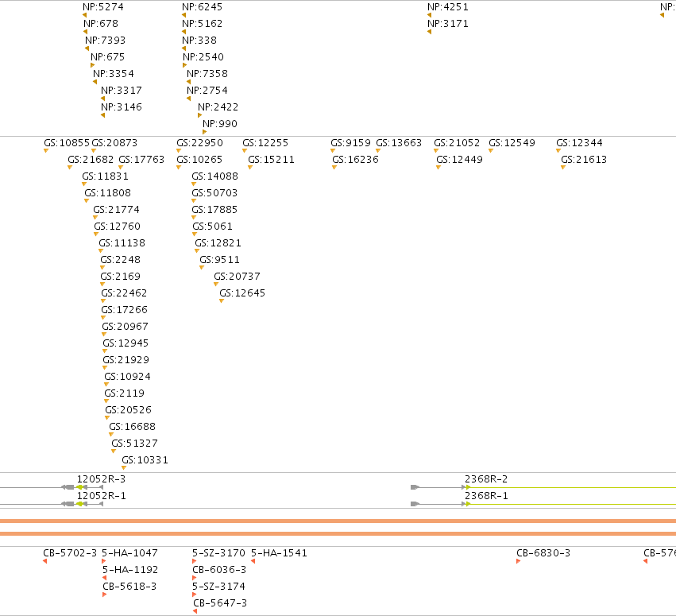The image size is (676, 616).
Task: Click GS:16236 label
Action: tap(356, 160)
